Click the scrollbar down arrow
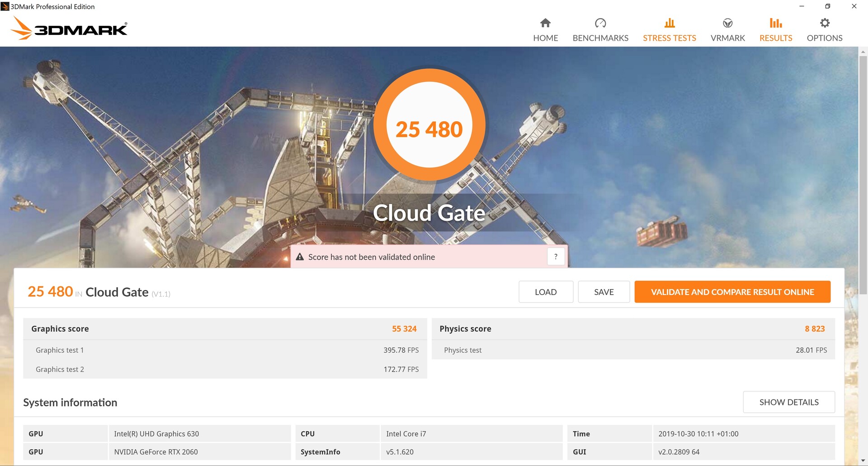The image size is (868, 466). [x=863, y=461]
